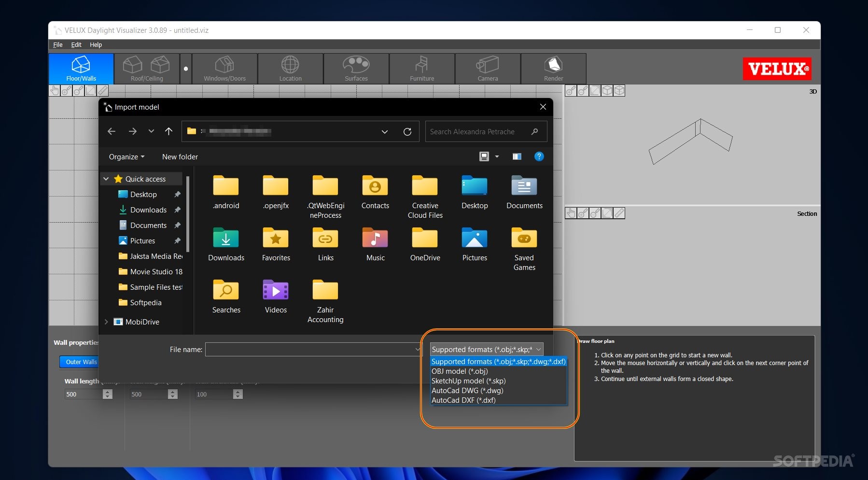Open the Help menu
868x480 pixels.
(96, 44)
